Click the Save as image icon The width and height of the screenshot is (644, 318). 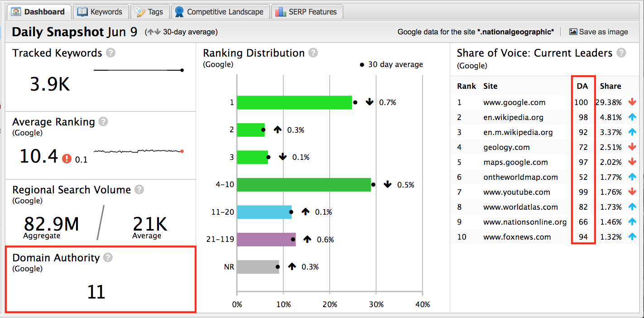click(x=573, y=32)
